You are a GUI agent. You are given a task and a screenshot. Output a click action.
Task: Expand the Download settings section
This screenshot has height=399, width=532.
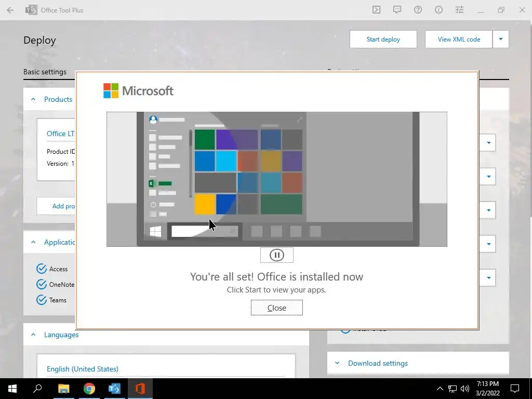[x=337, y=363]
